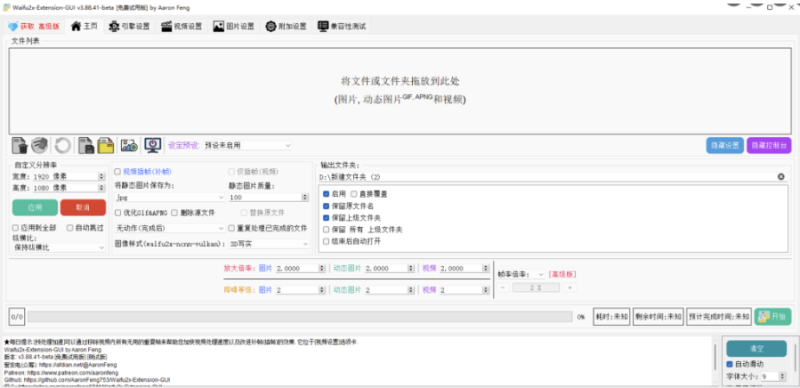Image resolution: width=800 pixels, height=388 pixels.
Task: Toggle 保留 所有 上级文件夹 checkbox
Action: point(326,229)
